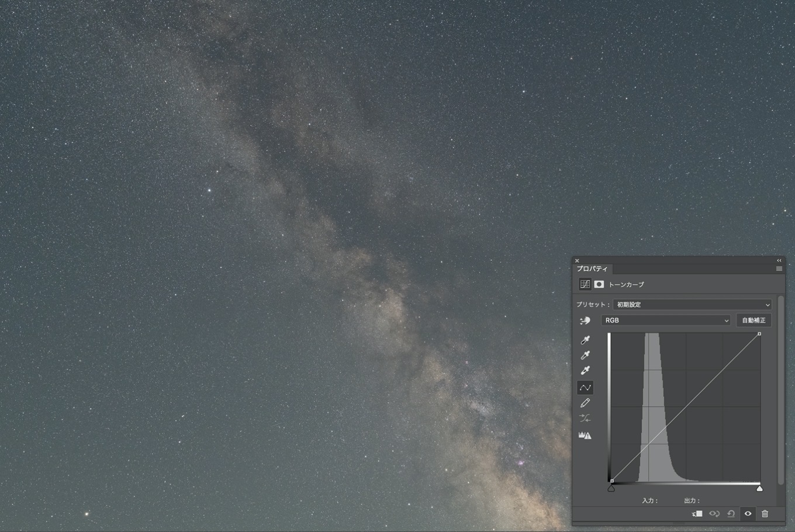Click the 自動補正 auto button
Viewport: 795px width, 532px height.
click(x=753, y=320)
